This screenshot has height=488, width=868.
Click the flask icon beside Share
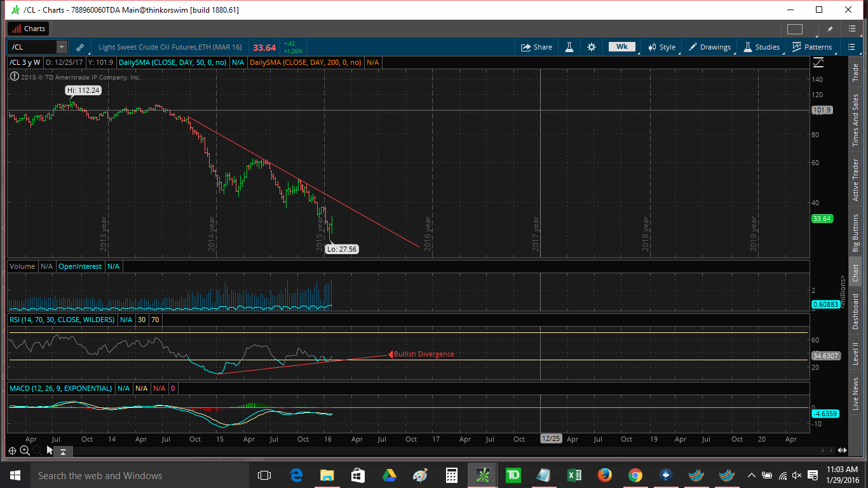point(570,47)
